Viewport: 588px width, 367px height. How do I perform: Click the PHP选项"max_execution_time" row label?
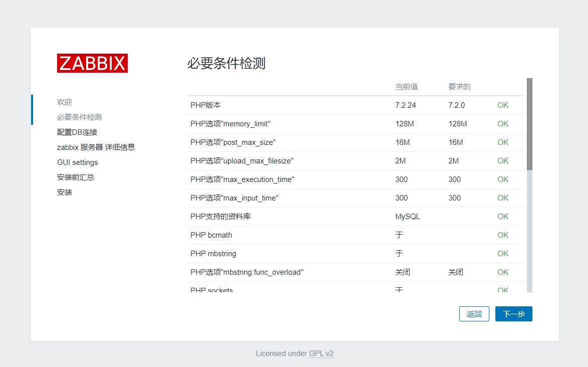242,179
